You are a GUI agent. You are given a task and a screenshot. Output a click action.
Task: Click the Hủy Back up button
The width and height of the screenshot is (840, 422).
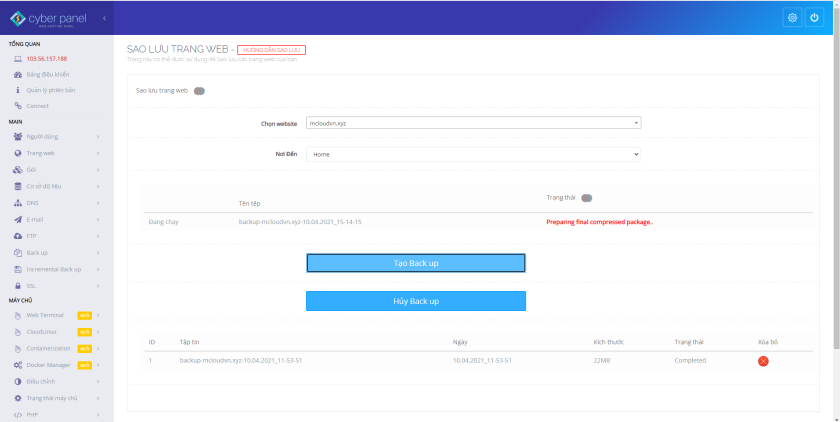click(416, 301)
